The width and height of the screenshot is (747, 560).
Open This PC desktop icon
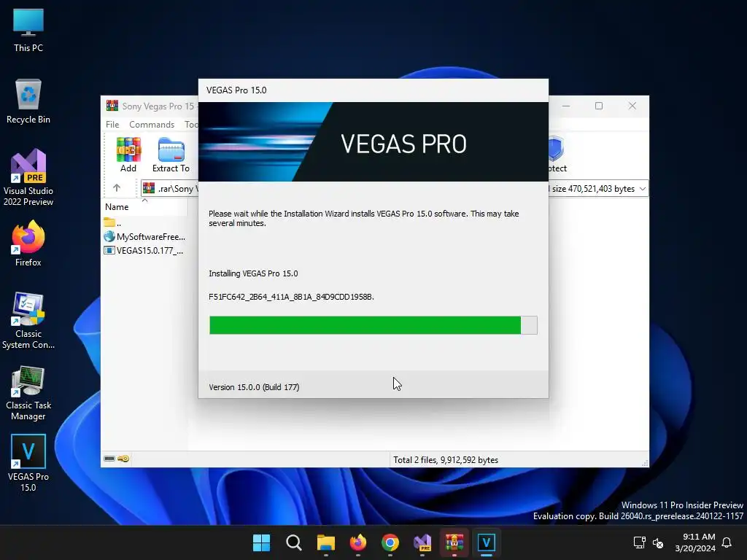tap(28, 31)
